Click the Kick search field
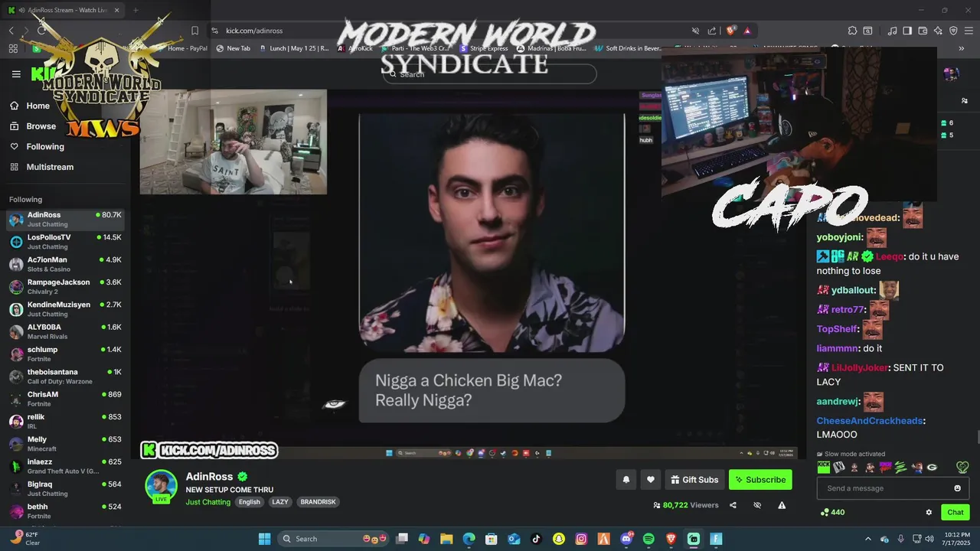Image resolution: width=980 pixels, height=551 pixels. 490,74
